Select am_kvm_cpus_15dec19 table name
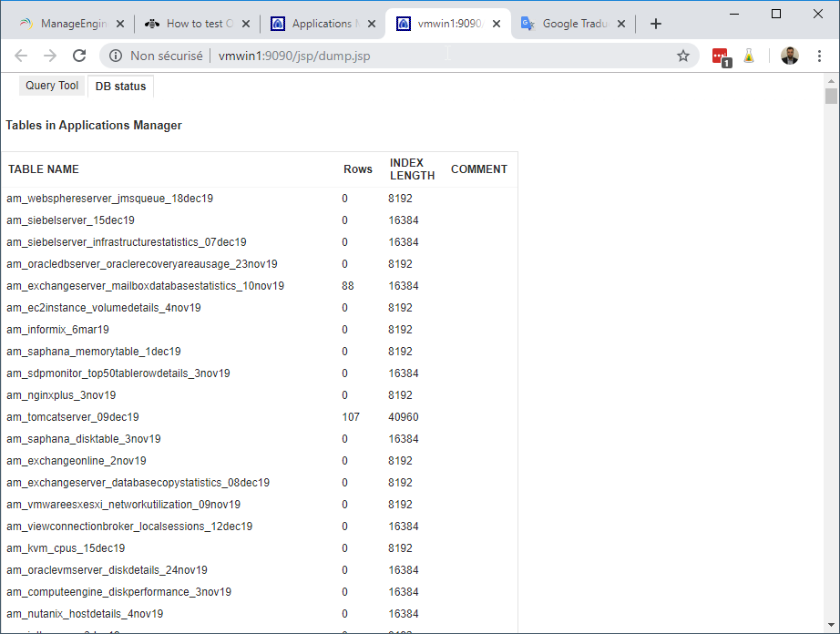This screenshot has height=634, width=840. pos(66,548)
